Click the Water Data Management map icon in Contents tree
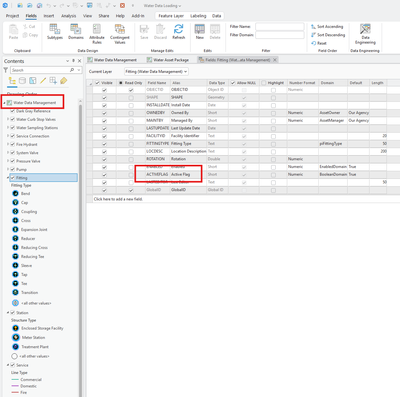This screenshot has height=397, width=400. [x=9, y=103]
